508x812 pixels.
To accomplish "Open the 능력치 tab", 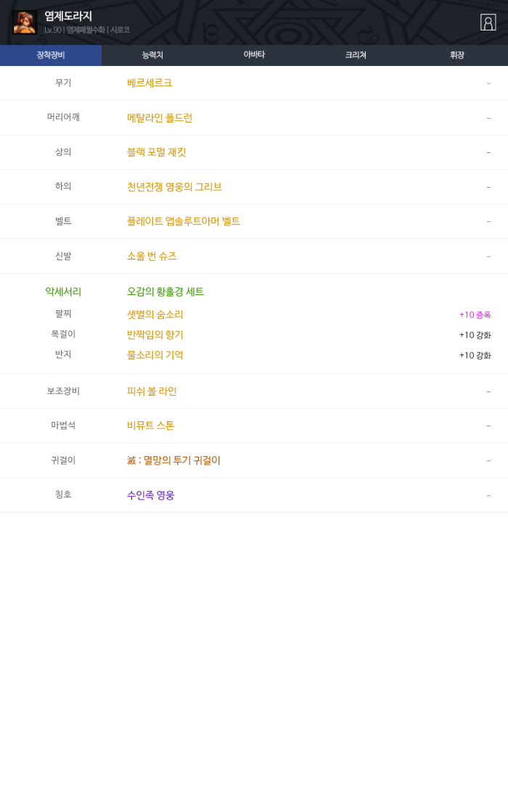I will [152, 55].
